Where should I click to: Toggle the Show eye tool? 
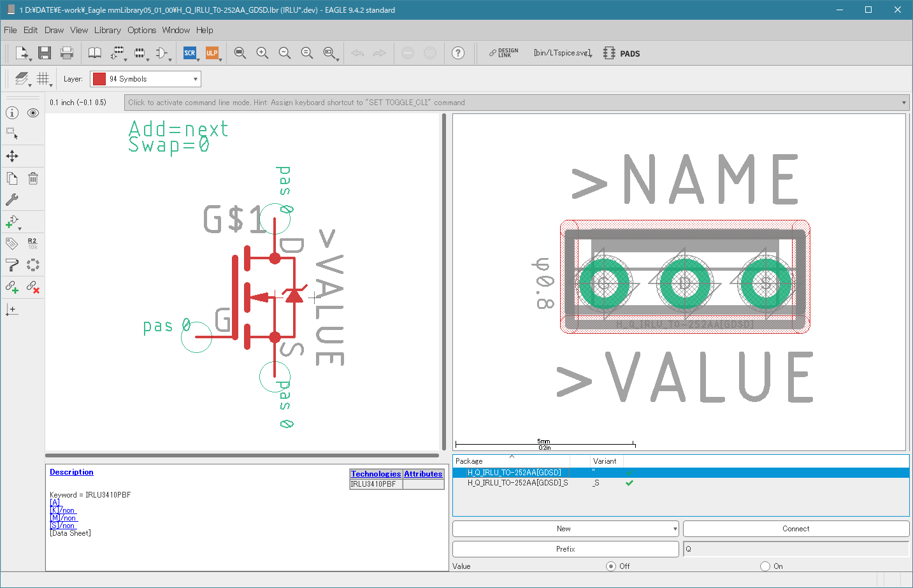pos(33,113)
